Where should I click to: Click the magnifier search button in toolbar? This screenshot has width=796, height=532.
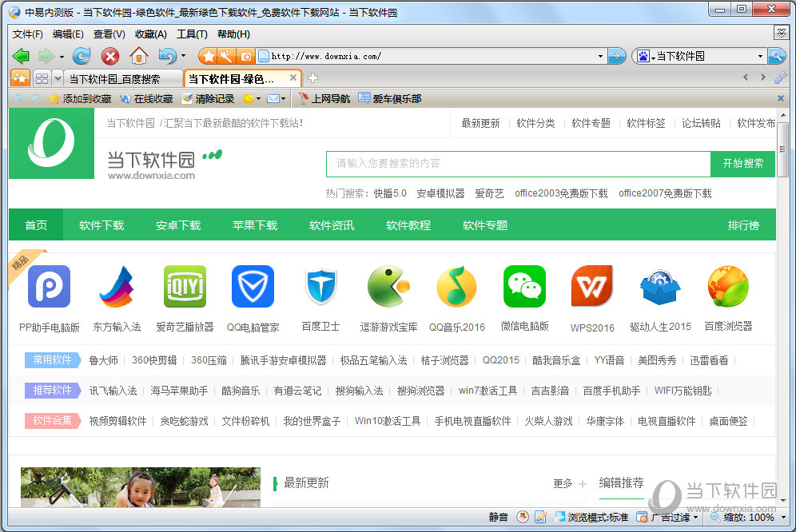[776, 56]
